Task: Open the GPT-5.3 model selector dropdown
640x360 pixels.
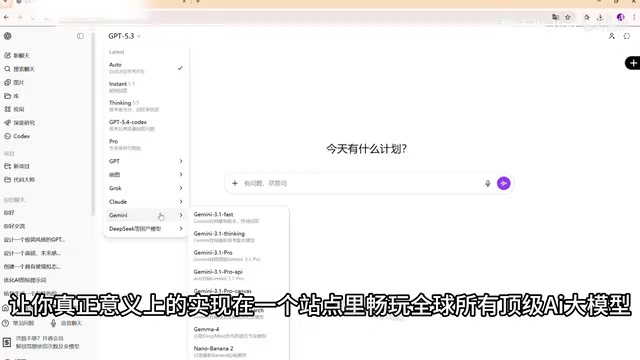Action: click(x=124, y=36)
